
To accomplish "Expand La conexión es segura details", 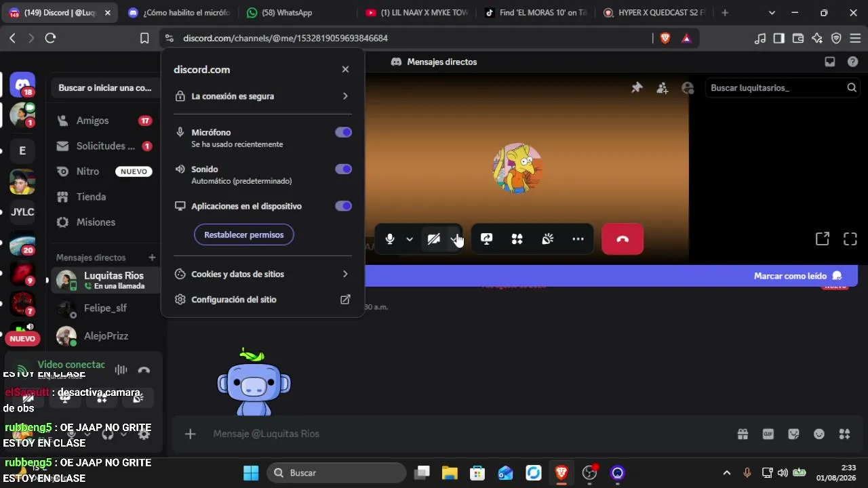I will 262,96.
